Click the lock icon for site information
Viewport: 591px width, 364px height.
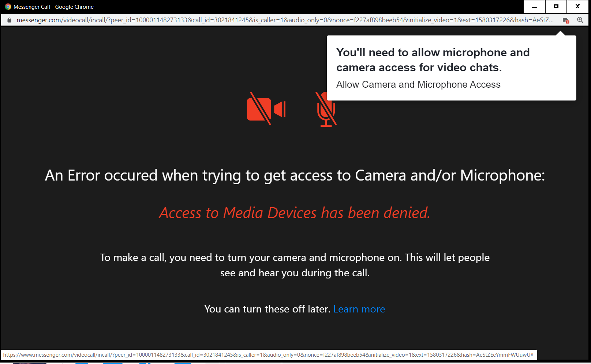click(10, 20)
